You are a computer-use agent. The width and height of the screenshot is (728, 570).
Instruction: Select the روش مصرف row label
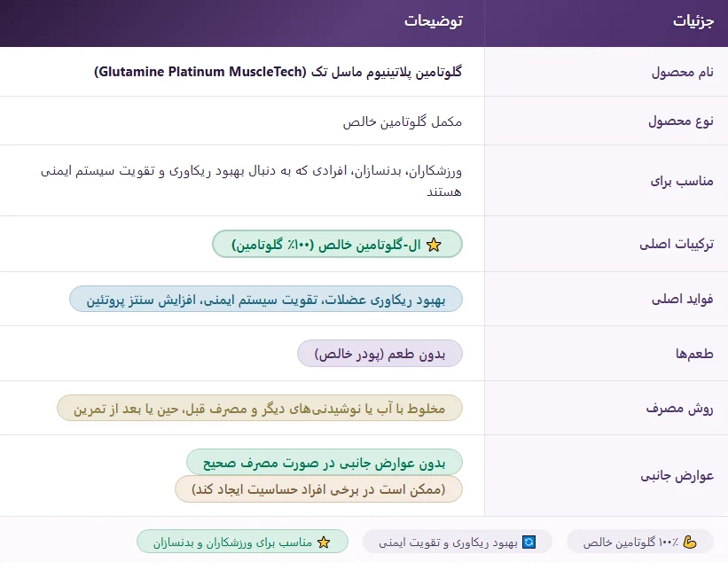(680, 409)
